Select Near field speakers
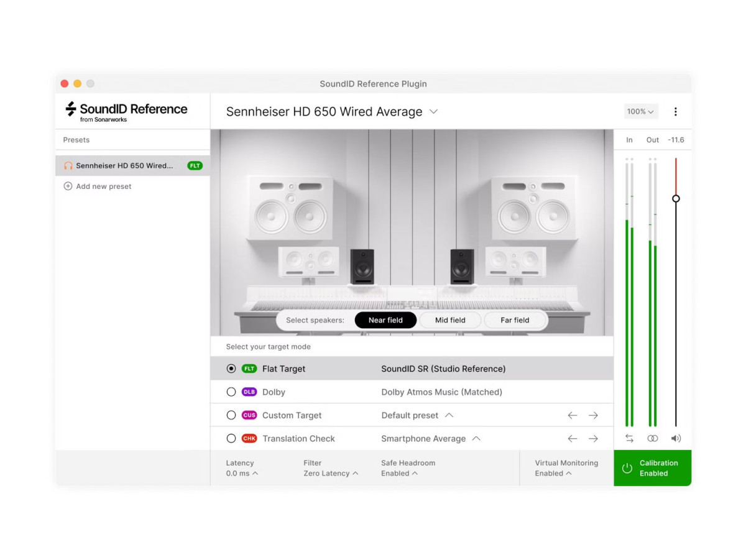 coord(385,320)
